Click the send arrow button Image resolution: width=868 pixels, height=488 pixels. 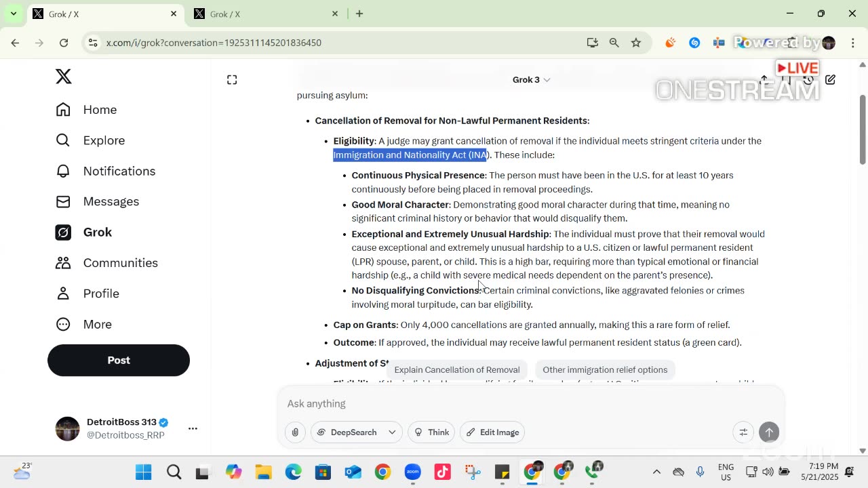(x=769, y=432)
